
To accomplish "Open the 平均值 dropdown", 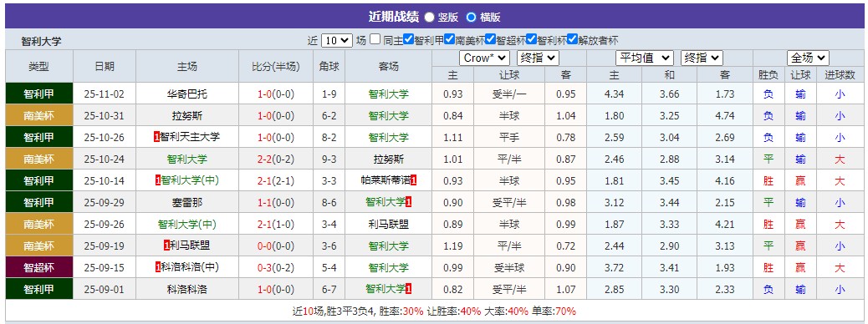I will pos(645,58).
